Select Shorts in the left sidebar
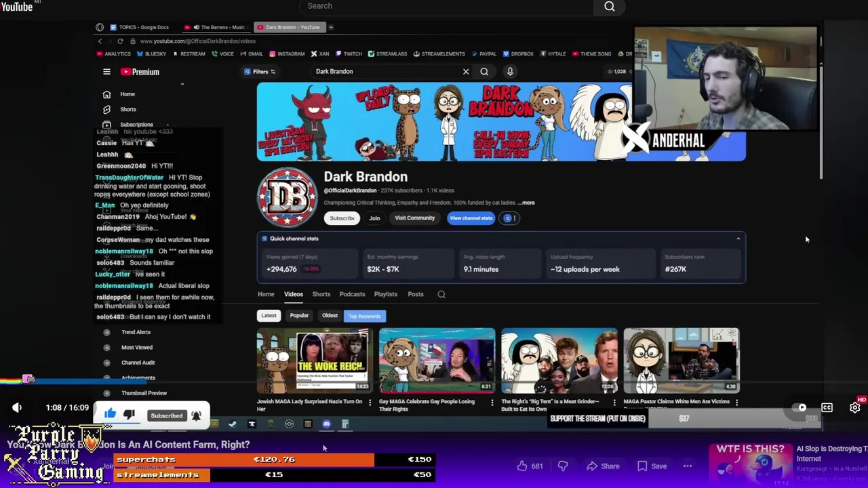868x488 pixels. (x=127, y=109)
